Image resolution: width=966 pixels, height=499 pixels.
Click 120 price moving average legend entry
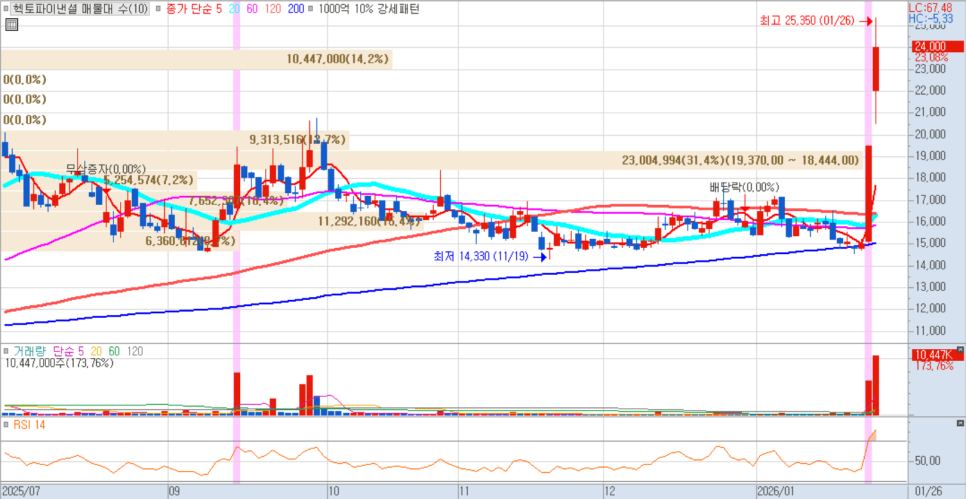(273, 9)
